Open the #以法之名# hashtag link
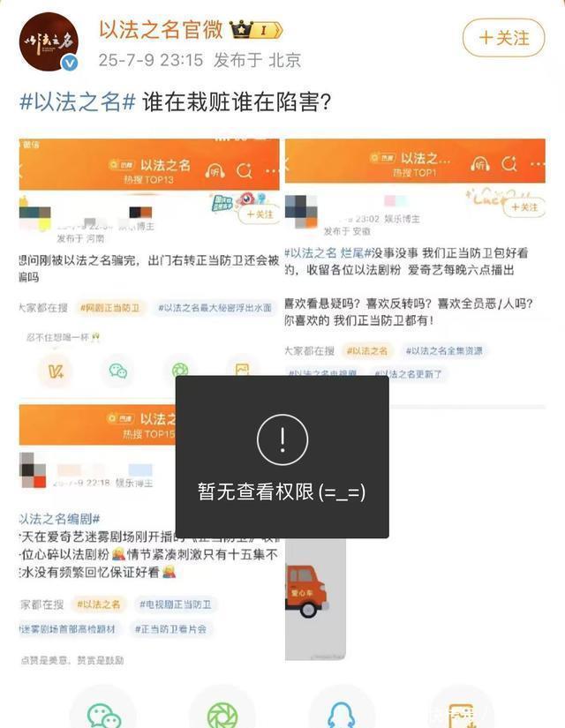 78,101
